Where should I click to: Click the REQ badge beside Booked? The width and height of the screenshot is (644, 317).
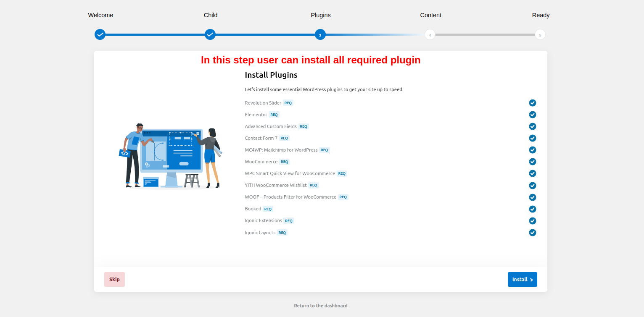tap(268, 209)
